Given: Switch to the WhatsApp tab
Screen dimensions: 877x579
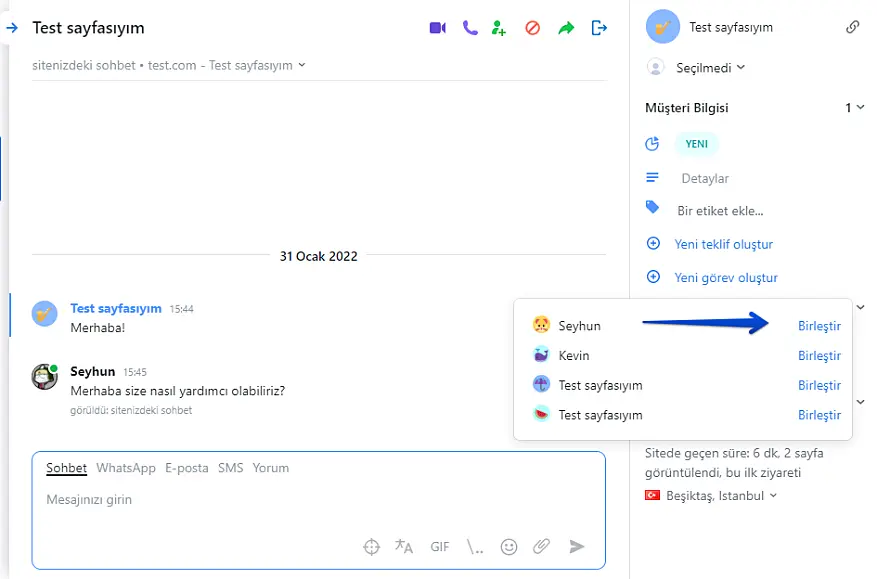Looking at the screenshot, I should [126, 468].
